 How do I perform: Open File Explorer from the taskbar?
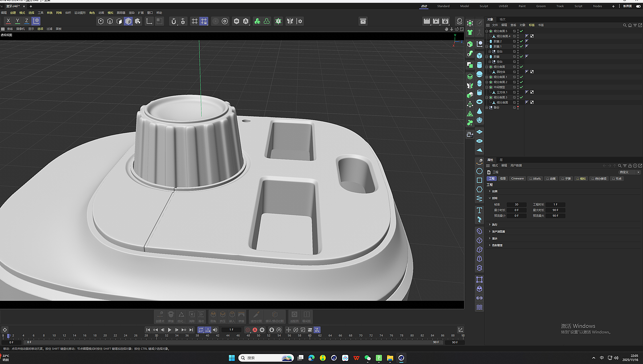pos(390,358)
